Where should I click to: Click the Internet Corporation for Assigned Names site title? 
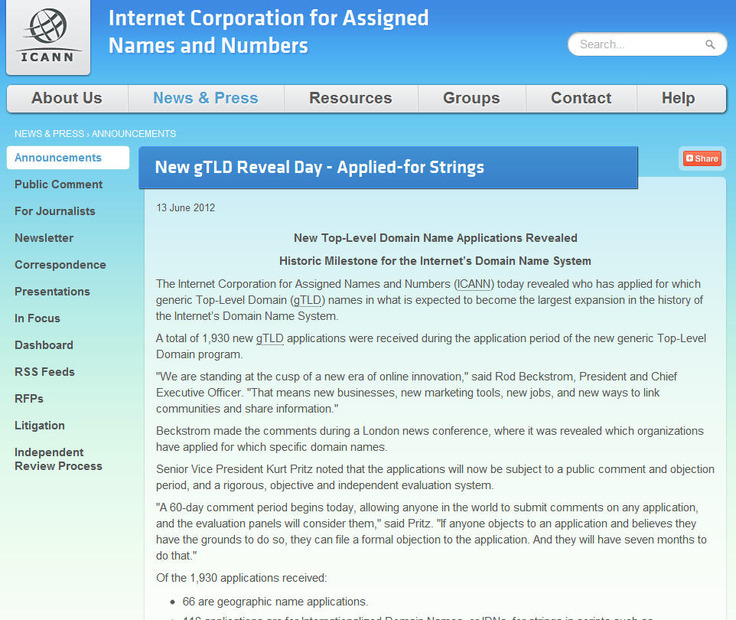pos(268,32)
